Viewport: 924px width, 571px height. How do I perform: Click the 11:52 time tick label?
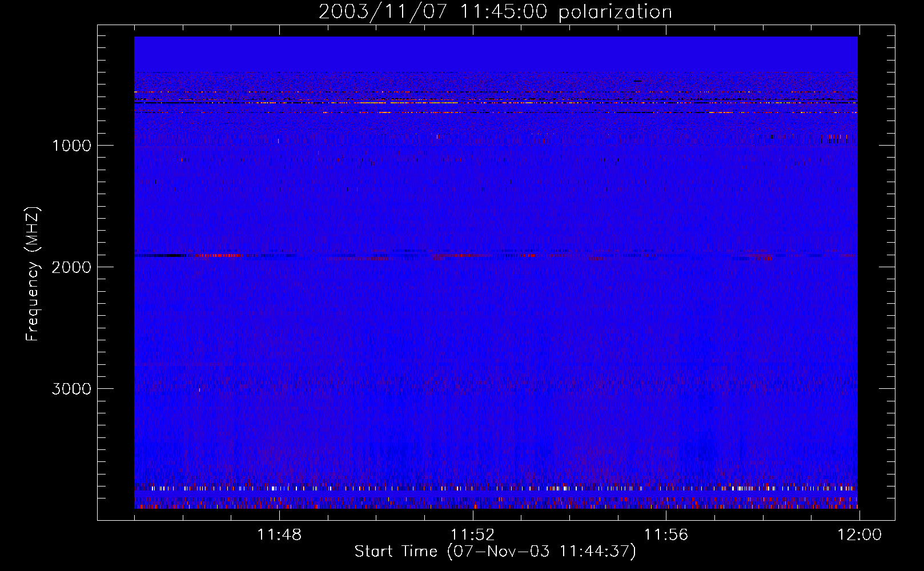[x=473, y=535]
